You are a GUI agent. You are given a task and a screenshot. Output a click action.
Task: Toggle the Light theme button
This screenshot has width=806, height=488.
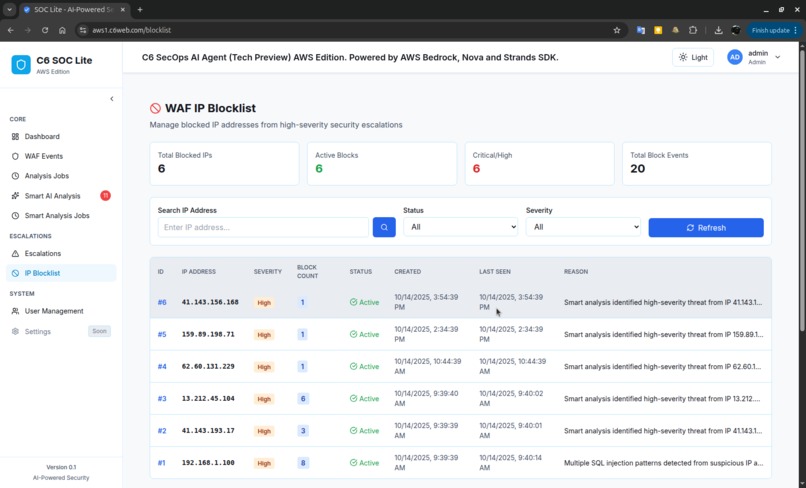[693, 57]
